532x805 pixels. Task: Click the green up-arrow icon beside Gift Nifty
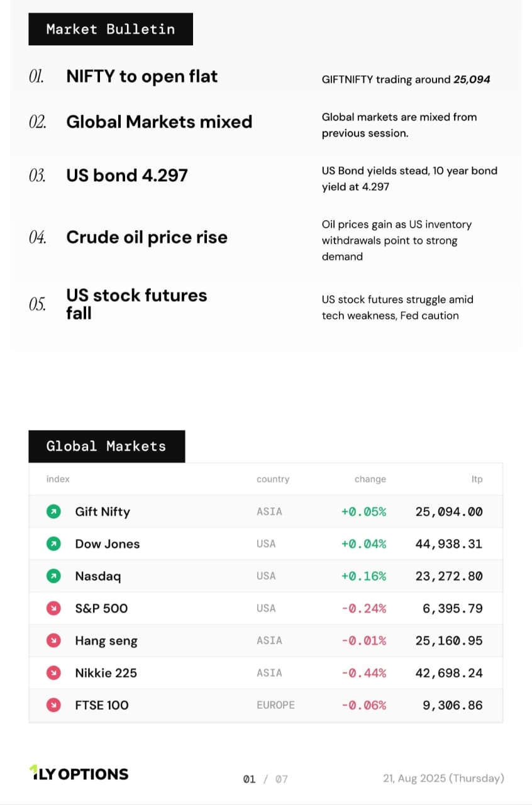pyautogui.click(x=54, y=512)
